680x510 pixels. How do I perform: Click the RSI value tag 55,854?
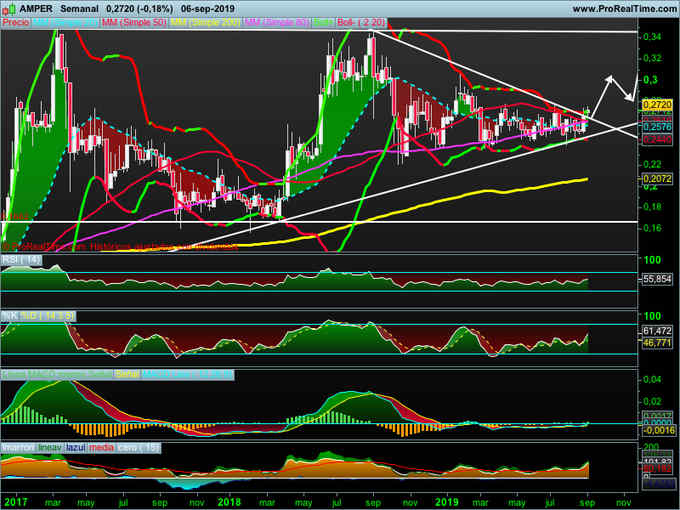pos(657,279)
